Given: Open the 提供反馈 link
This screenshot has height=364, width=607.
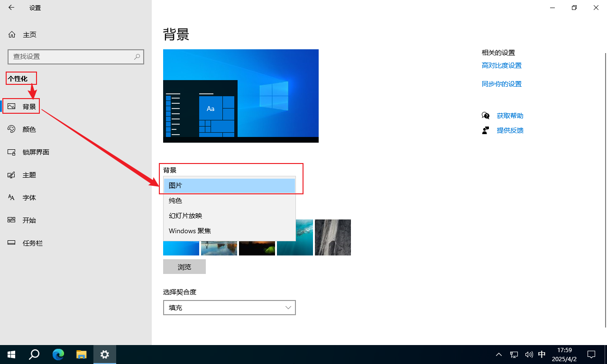Looking at the screenshot, I should click(510, 130).
